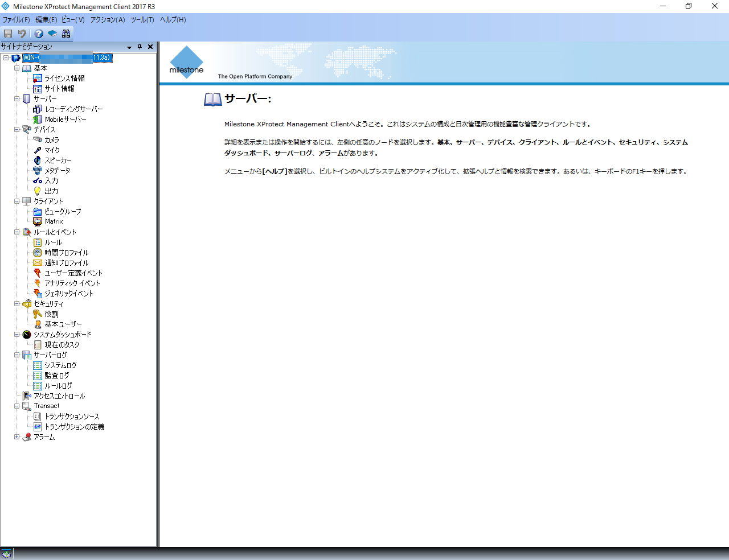Image resolution: width=729 pixels, height=560 pixels.
Task: Select the 通知プロファイル envelope icon
Action: 38,262
